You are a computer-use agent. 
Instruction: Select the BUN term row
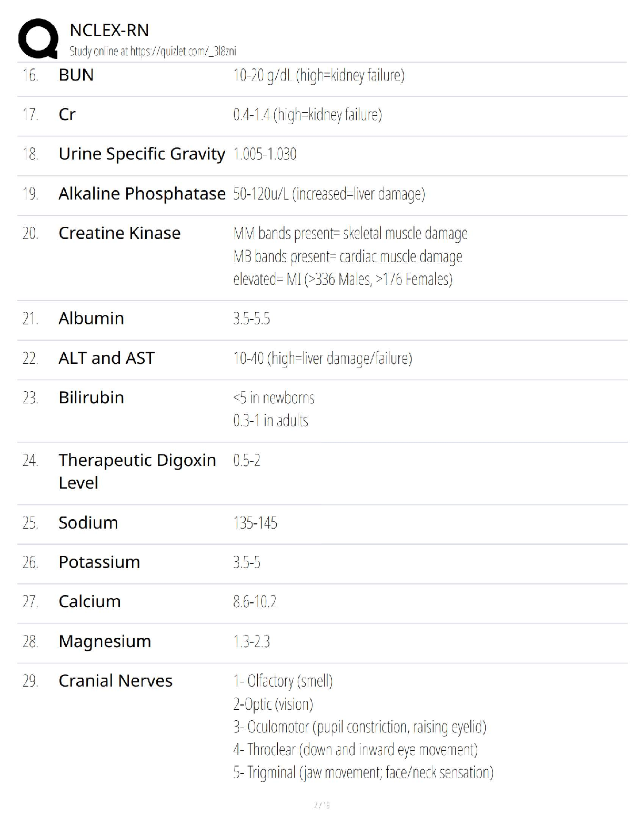coord(322,75)
